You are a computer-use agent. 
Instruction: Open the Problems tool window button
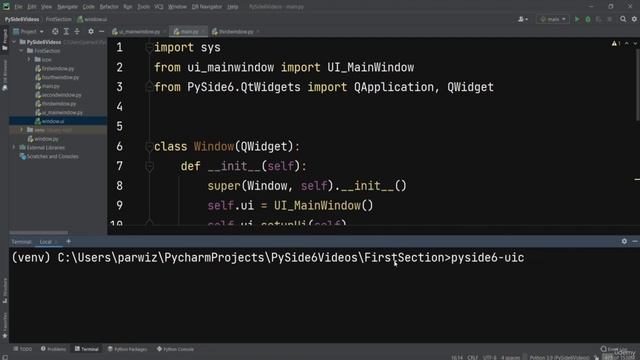(x=53, y=349)
